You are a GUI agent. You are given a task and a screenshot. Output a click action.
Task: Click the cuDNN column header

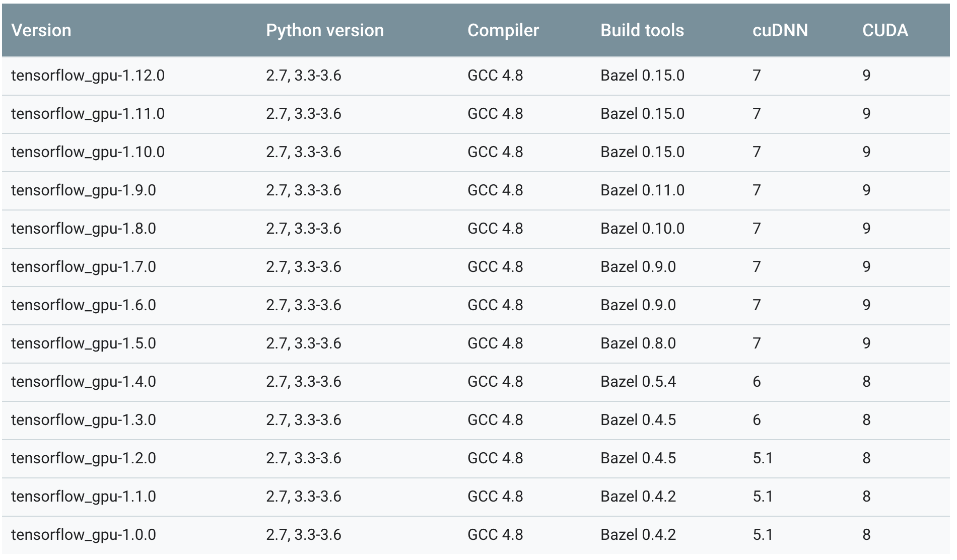(x=780, y=30)
